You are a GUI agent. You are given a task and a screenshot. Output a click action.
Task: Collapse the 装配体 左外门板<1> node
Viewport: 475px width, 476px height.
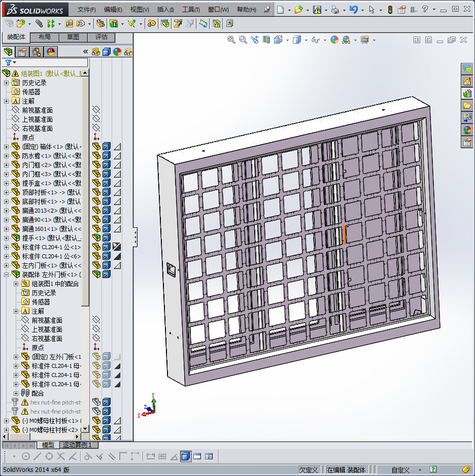click(x=7, y=275)
